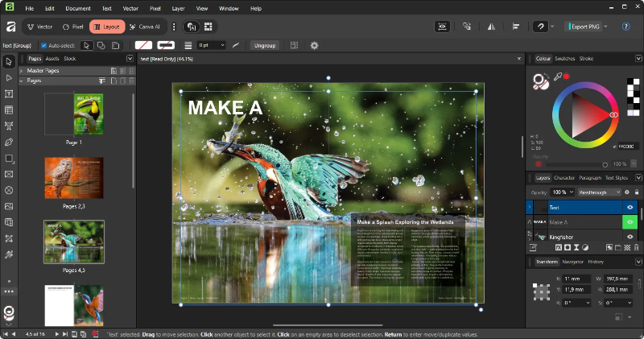
Task: Open the Document menu
Action: pyautogui.click(x=78, y=8)
